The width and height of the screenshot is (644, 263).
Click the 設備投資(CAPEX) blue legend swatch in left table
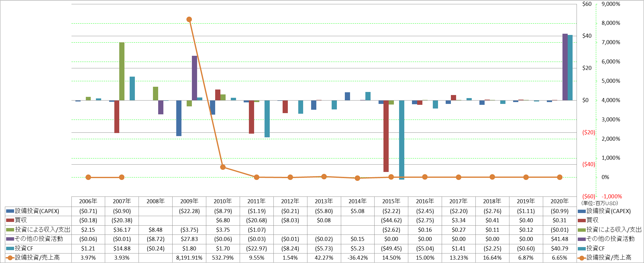pos(10,211)
